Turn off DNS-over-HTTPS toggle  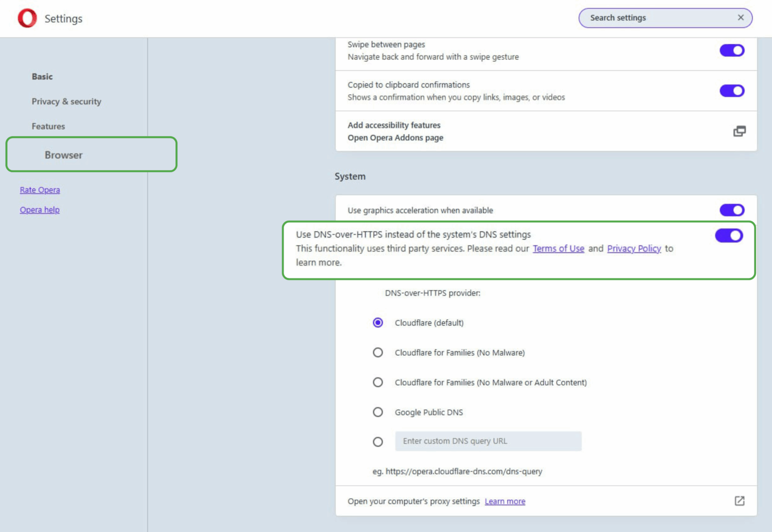point(729,236)
